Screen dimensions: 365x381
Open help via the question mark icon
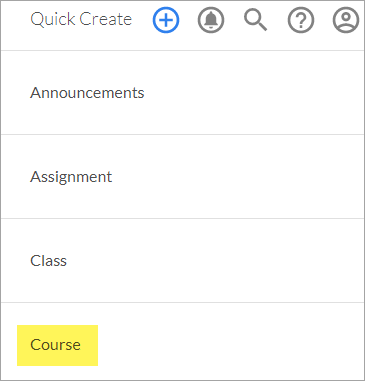(x=301, y=20)
